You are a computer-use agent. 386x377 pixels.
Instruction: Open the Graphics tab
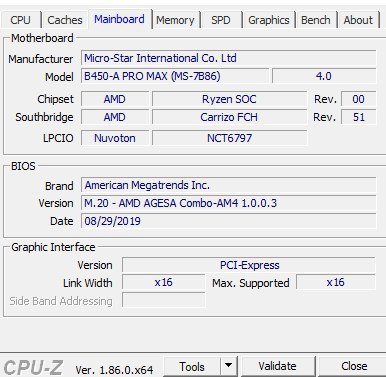click(269, 20)
